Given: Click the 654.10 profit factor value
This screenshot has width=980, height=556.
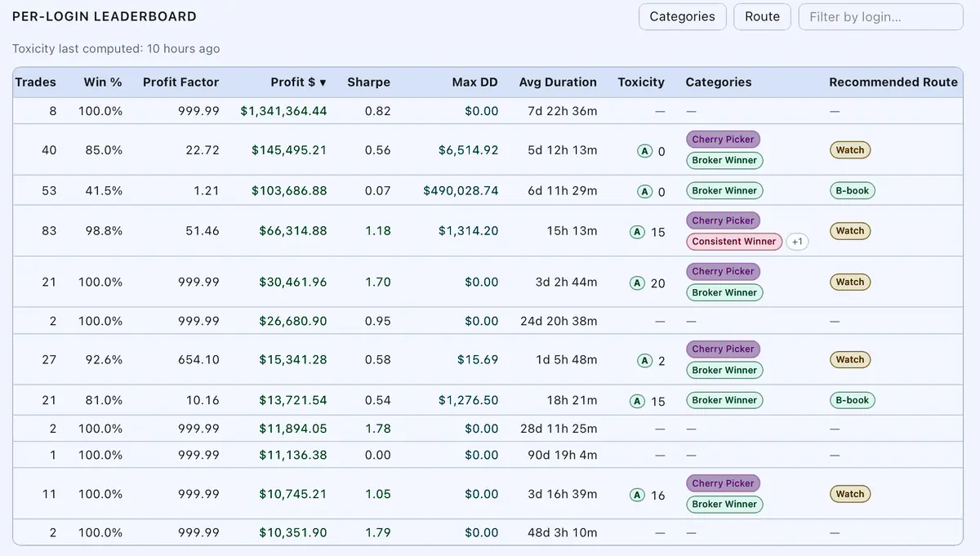Looking at the screenshot, I should 199,359.
